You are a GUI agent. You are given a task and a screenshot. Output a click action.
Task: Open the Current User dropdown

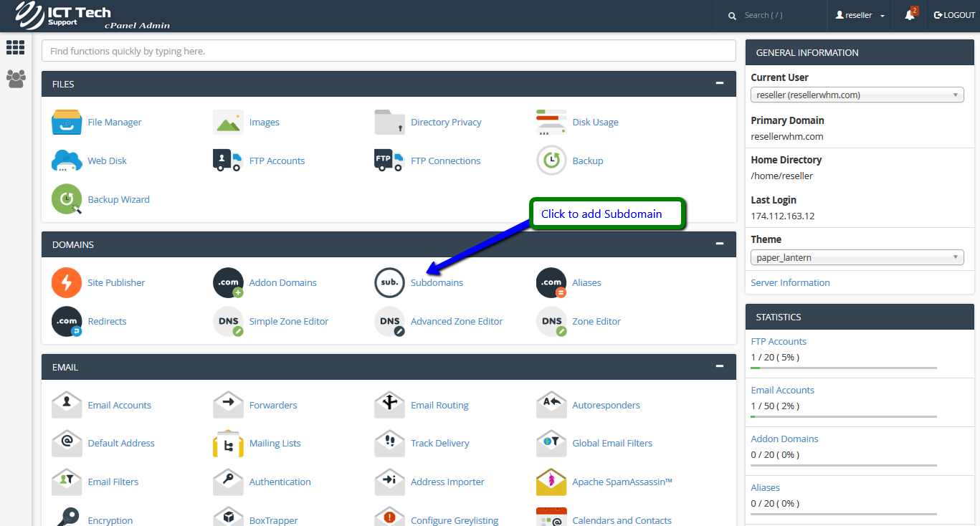(x=857, y=95)
